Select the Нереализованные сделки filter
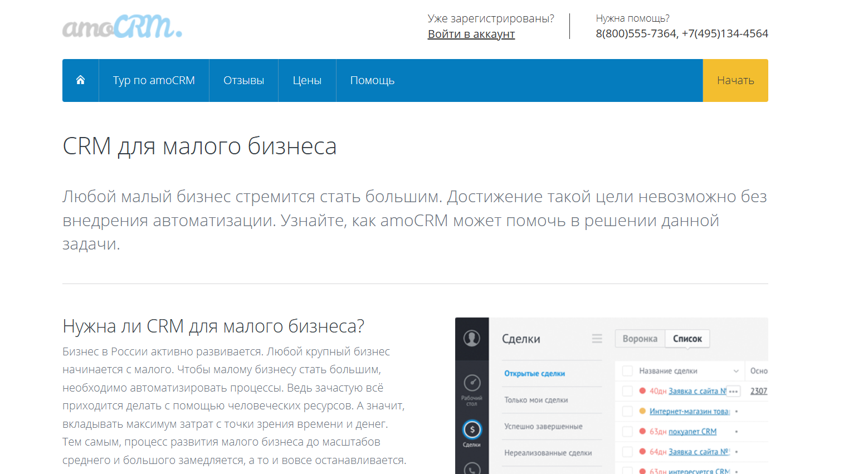The width and height of the screenshot is (868, 474). pyautogui.click(x=548, y=453)
